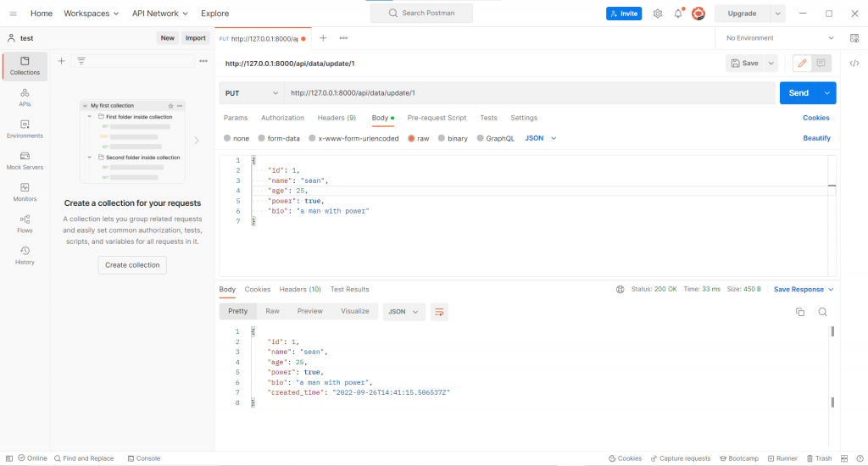The image size is (868, 466).
Task: Open APIs in the sidebar
Action: click(x=25, y=97)
